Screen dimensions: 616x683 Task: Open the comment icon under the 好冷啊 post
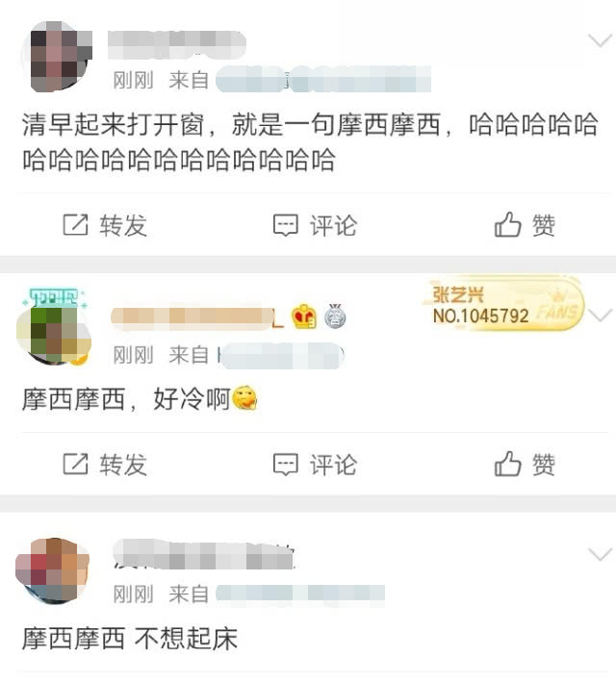pyautogui.click(x=286, y=465)
